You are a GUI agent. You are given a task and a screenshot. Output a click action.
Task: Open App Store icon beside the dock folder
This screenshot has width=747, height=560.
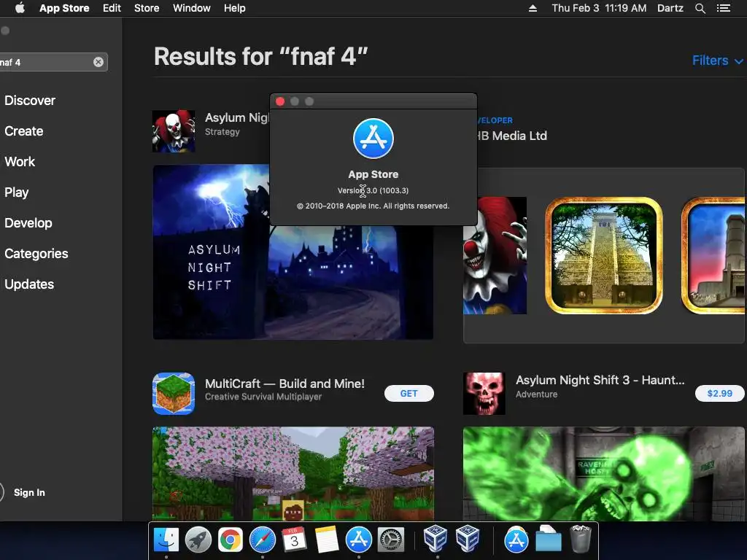516,540
